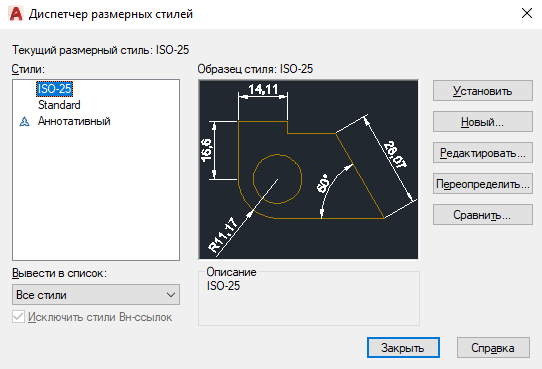Click the annotative scale icon beside Аннотативный
This screenshot has height=369, width=542.
pyautogui.click(x=24, y=121)
